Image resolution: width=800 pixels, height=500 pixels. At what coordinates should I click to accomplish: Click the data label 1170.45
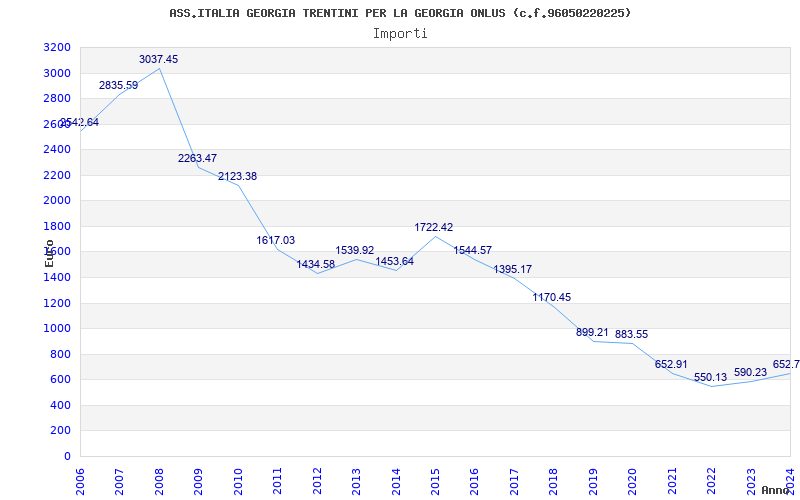[552, 297]
